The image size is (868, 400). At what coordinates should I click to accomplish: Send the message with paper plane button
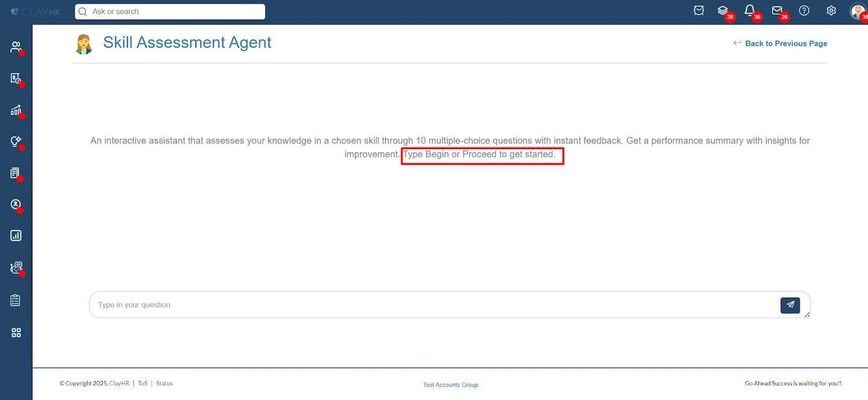(x=790, y=305)
